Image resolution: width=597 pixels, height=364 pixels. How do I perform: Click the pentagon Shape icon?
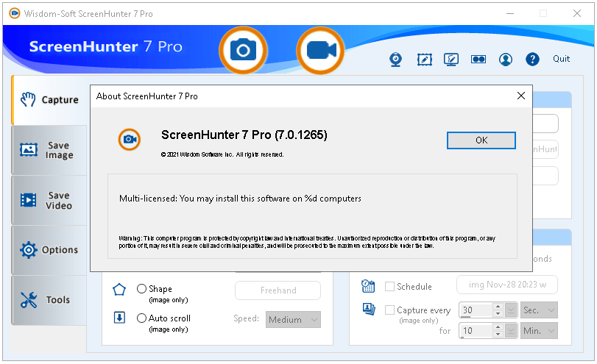tap(119, 290)
